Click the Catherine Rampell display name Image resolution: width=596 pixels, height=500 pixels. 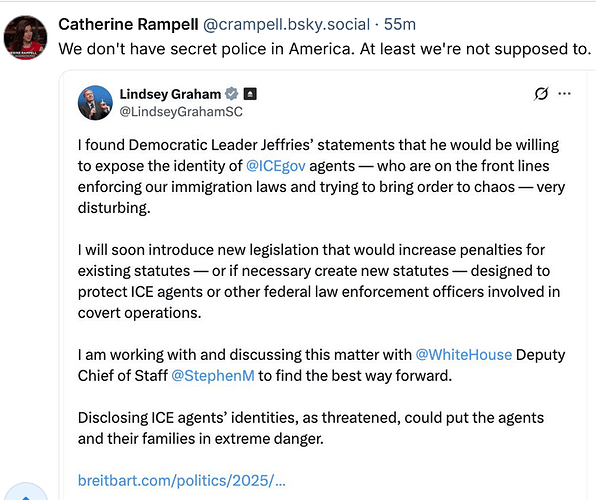pos(128,24)
